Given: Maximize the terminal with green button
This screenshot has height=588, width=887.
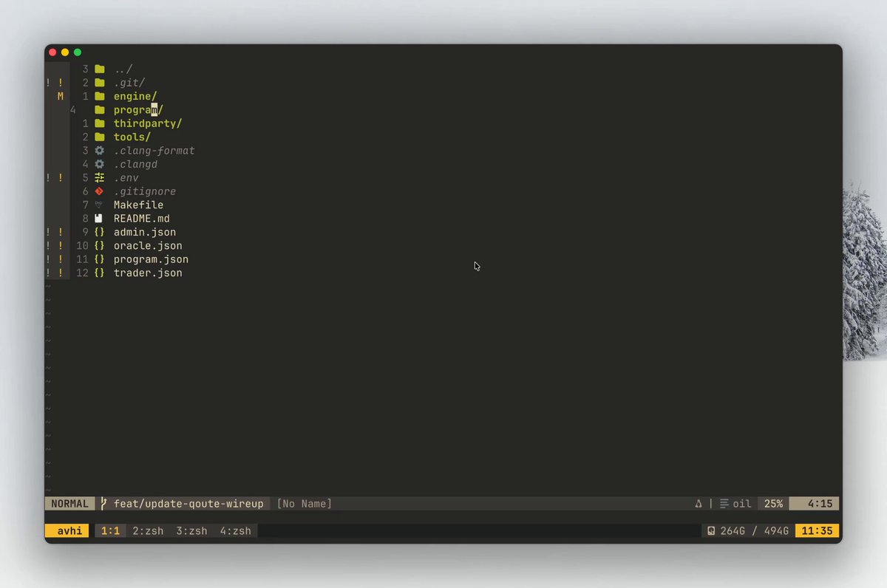Looking at the screenshot, I should pyautogui.click(x=78, y=52).
